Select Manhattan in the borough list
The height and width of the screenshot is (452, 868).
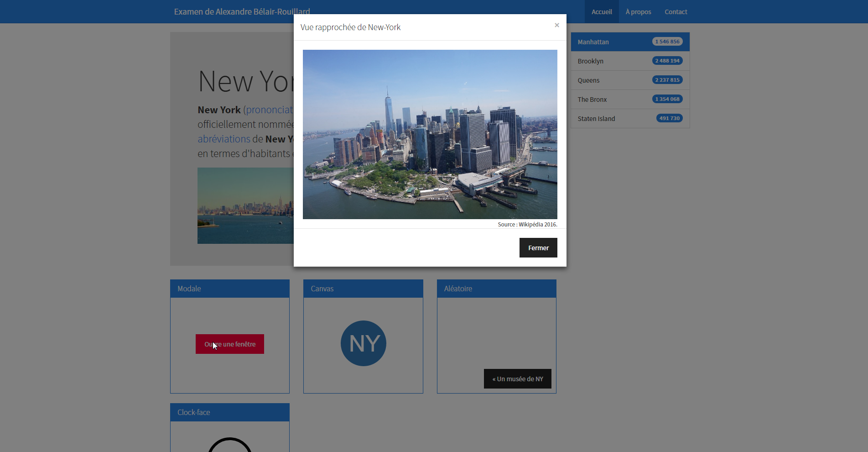tap(630, 42)
